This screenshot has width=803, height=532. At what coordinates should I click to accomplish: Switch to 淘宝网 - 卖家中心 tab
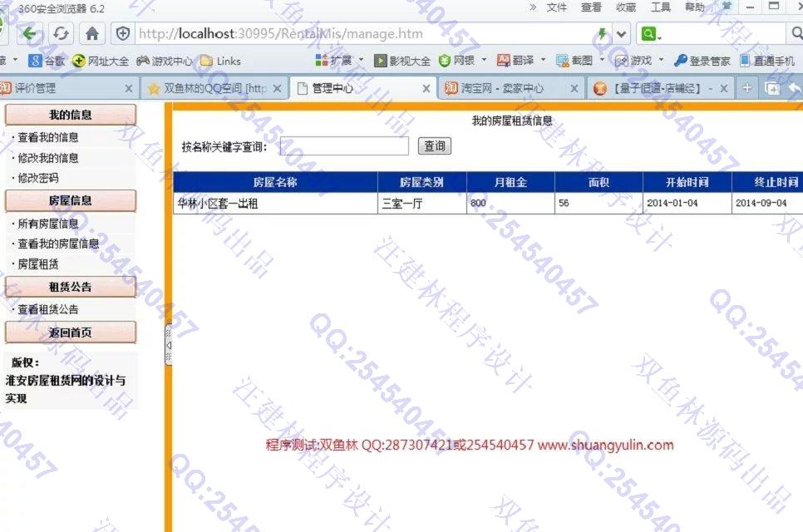pyautogui.click(x=510, y=88)
